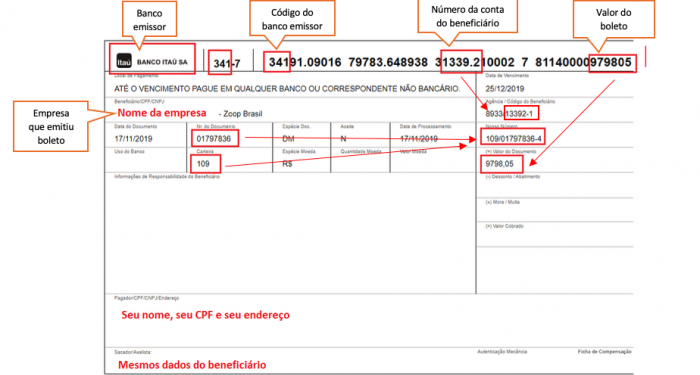Select red text 'Seu nome, seu CPF e seu endereço'
This screenshot has width=700, height=375.
point(205,315)
